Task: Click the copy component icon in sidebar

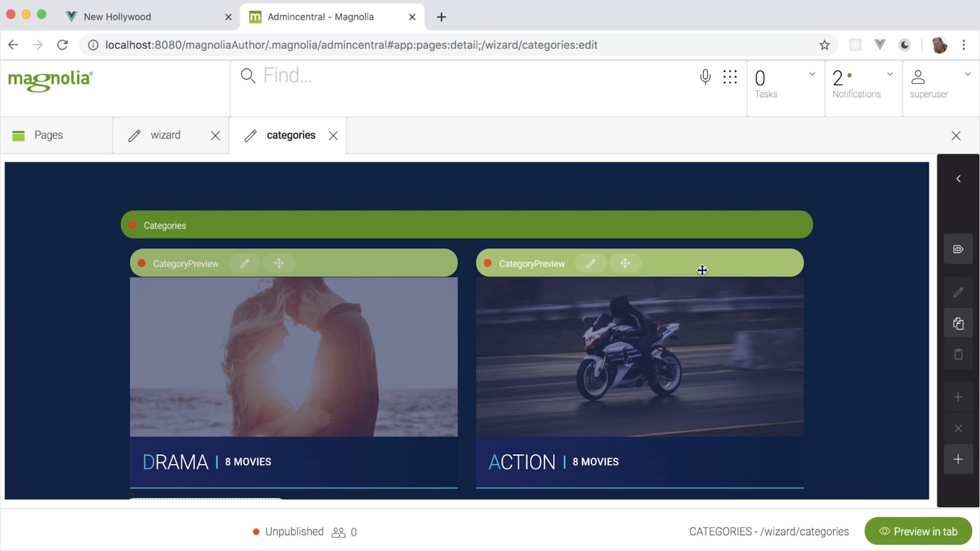Action: tap(958, 324)
